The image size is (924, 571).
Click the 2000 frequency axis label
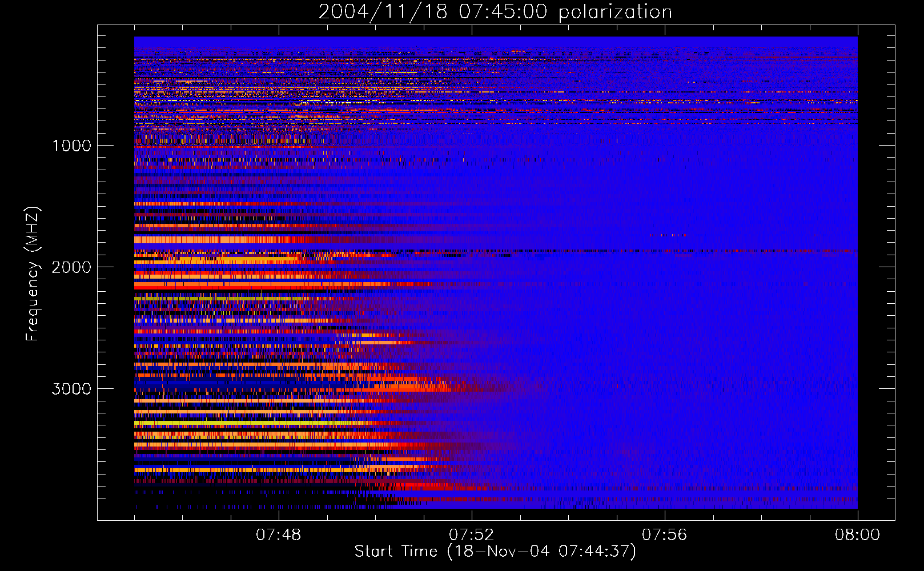pos(71,267)
